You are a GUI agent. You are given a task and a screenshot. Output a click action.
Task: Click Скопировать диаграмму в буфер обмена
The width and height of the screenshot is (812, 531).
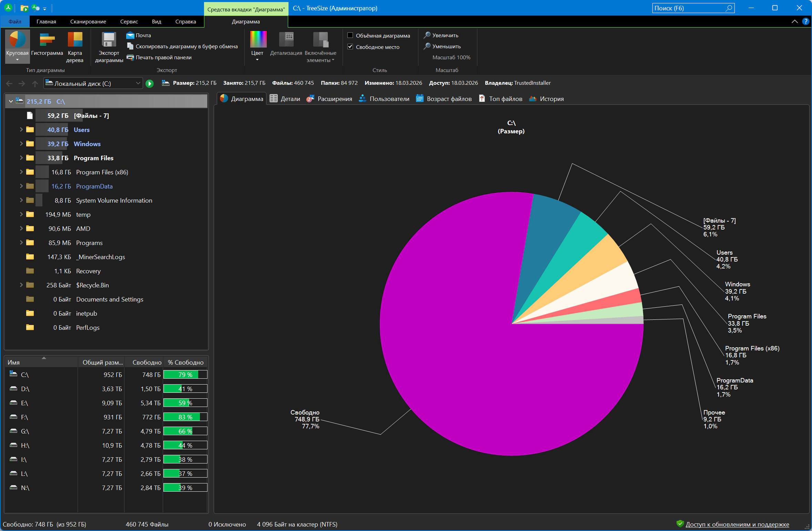(186, 47)
